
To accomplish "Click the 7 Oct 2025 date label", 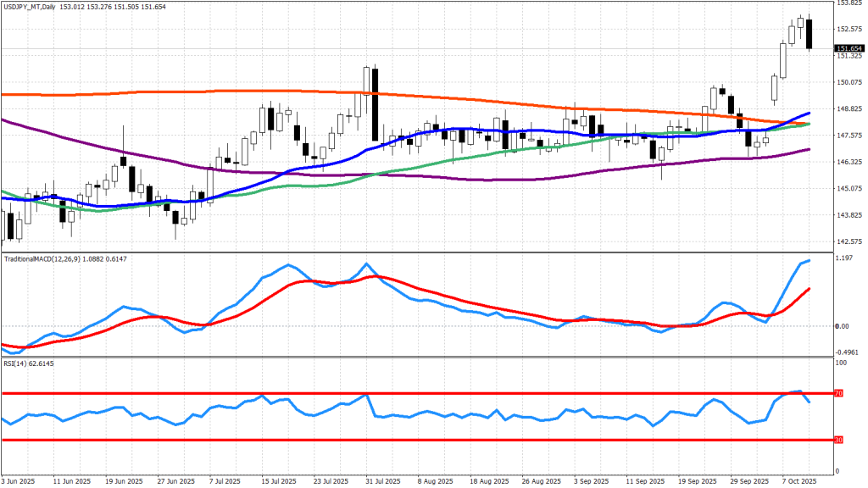I will click(797, 480).
